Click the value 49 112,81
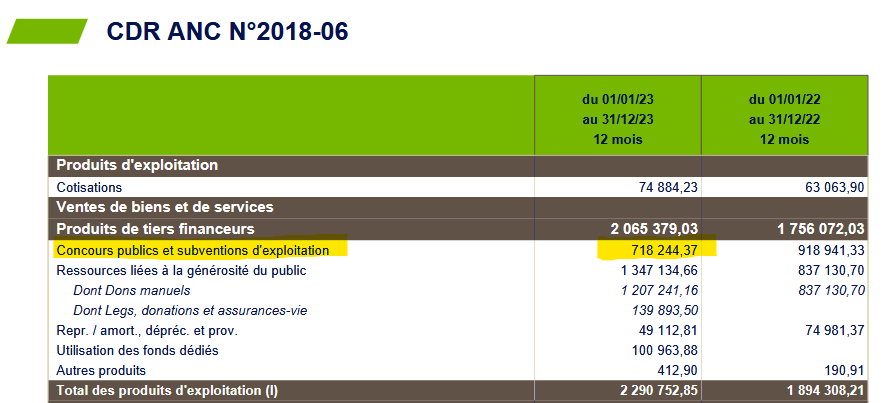Screen dimensions: 886x403 click(668, 331)
